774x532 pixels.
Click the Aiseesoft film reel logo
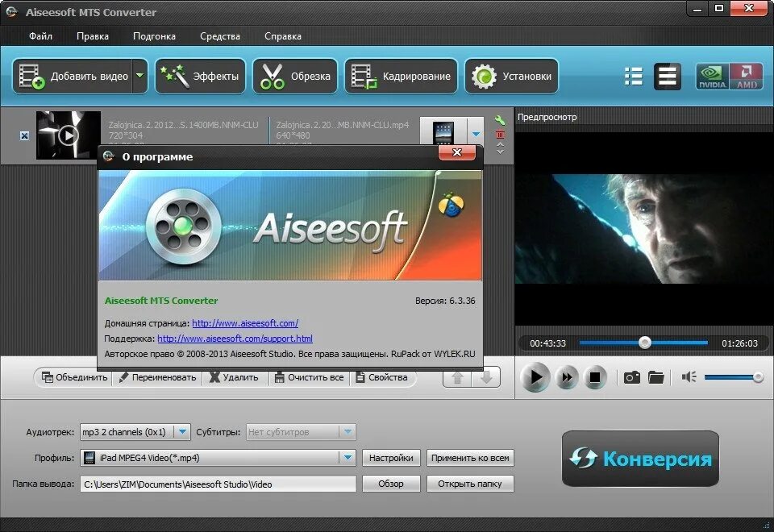183,227
